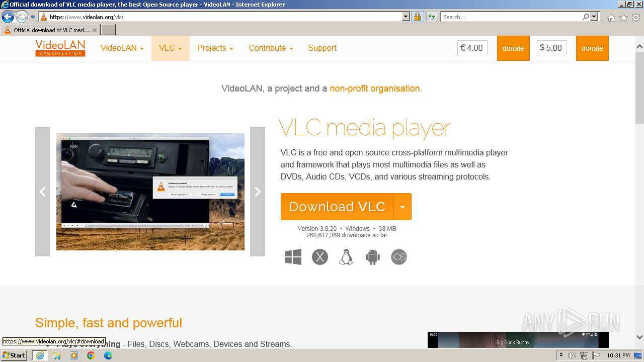The width and height of the screenshot is (644, 362).
Task: Click the browser search box
Action: point(511,17)
